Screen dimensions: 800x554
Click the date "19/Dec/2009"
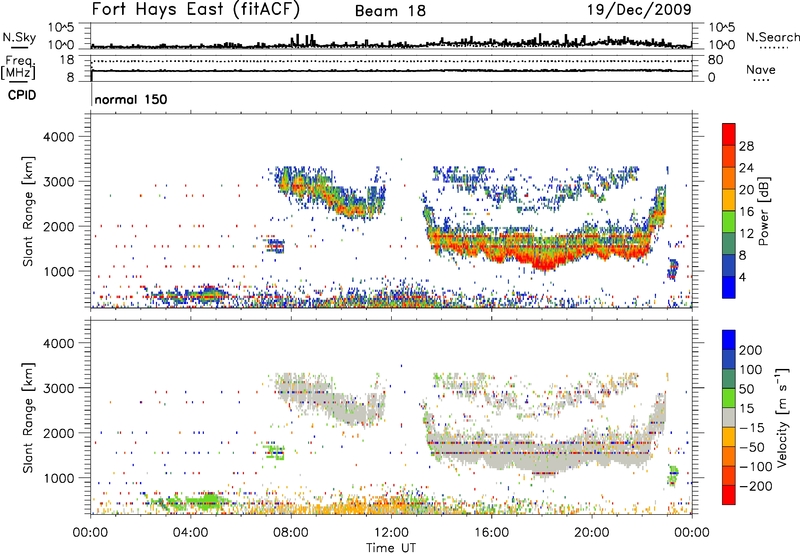point(639,10)
